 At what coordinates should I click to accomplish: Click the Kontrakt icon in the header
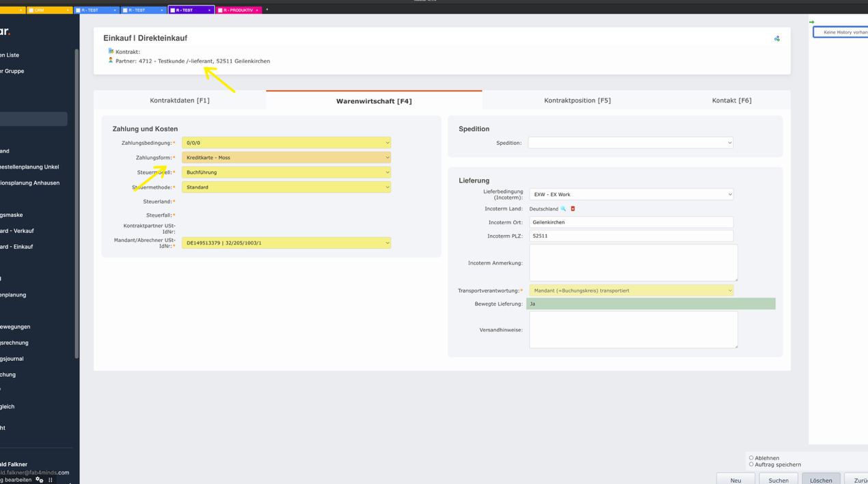[111, 51]
